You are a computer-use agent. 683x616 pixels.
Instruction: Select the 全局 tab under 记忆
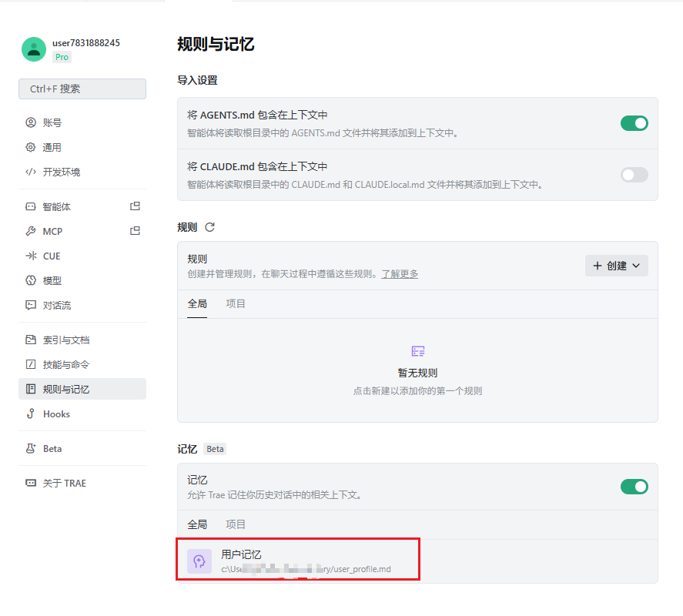click(x=197, y=524)
